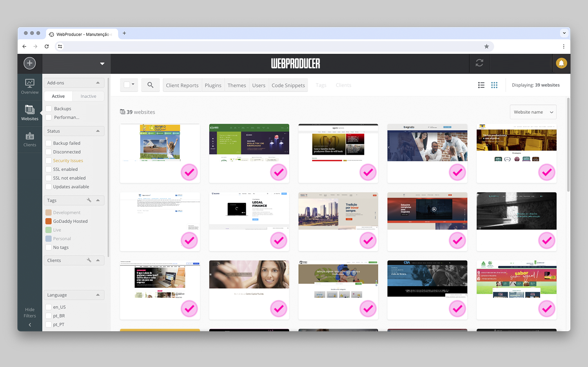This screenshot has height=367, width=588.
Task: Open the Websites section
Action: 30,113
